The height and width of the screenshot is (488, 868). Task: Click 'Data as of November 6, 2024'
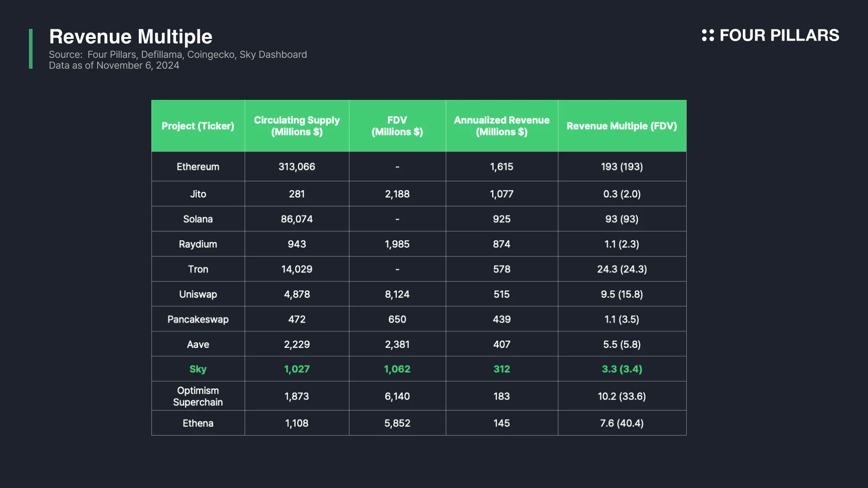click(x=114, y=66)
